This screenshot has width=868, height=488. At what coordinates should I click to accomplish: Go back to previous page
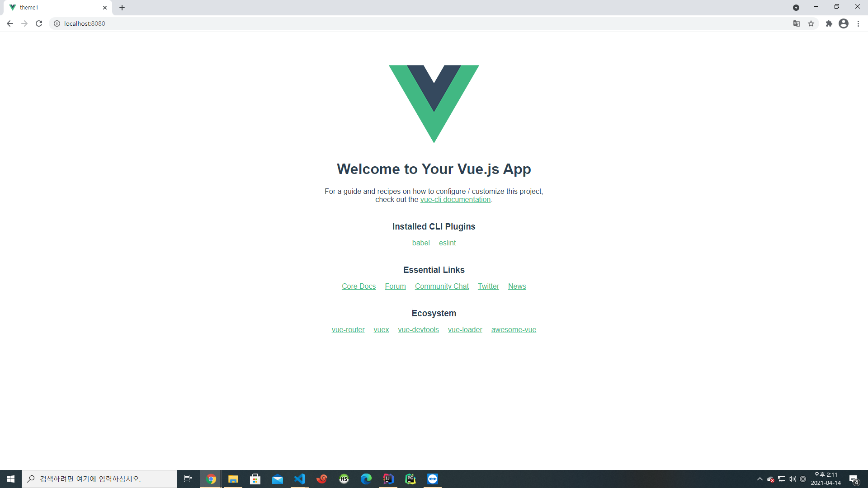[x=10, y=23]
